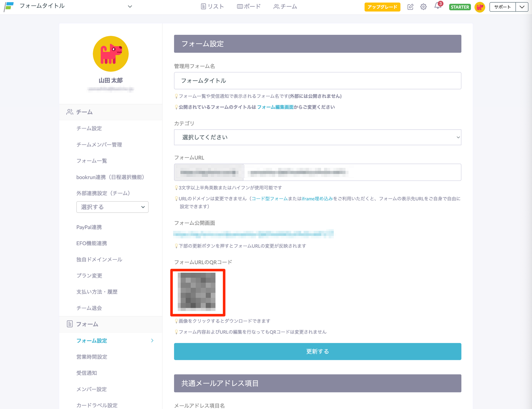Open the notifications bell icon
The image size is (532, 409).
tap(438, 6)
